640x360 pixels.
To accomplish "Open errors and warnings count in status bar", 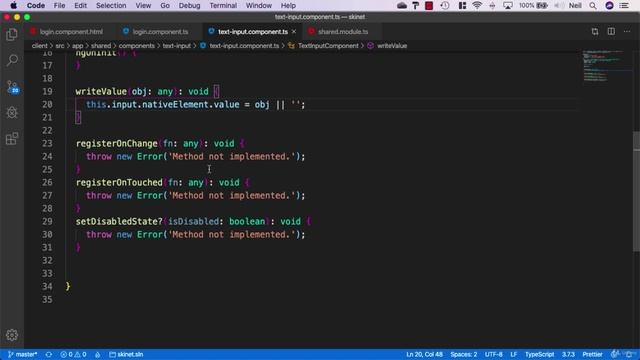I will (x=73, y=354).
